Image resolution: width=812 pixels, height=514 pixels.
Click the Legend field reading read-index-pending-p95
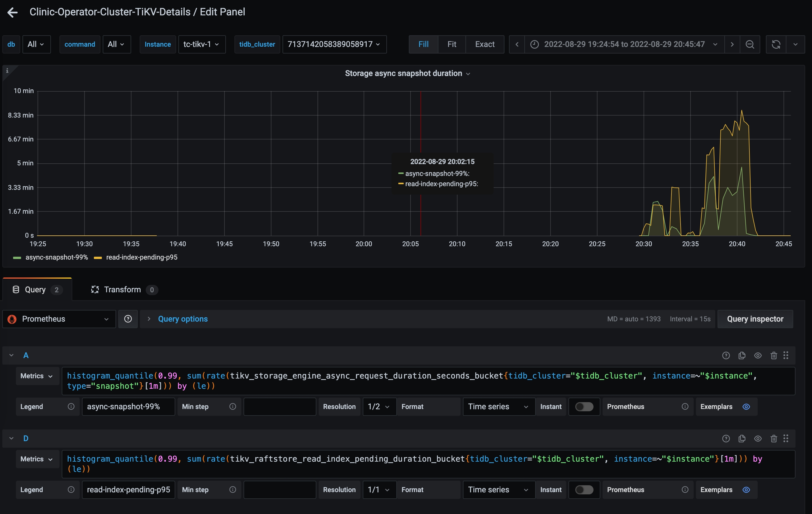pos(128,490)
